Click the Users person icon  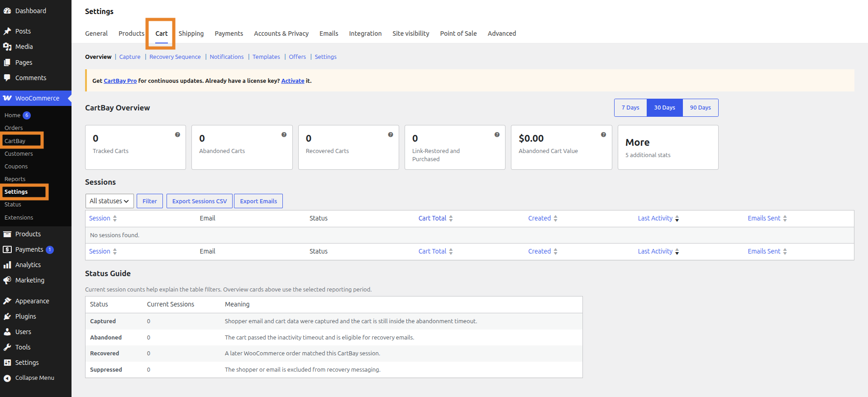click(x=7, y=332)
